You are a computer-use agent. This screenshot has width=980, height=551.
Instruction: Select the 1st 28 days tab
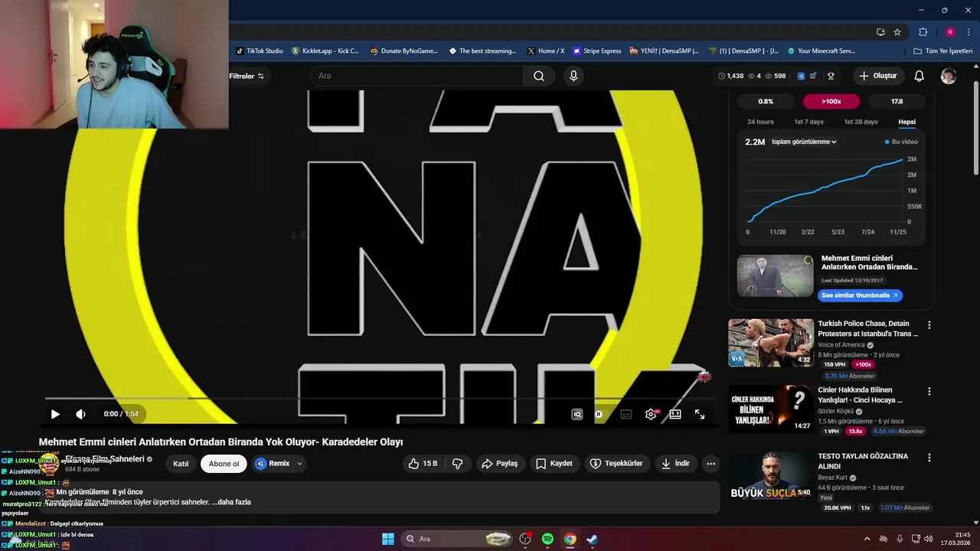click(x=861, y=122)
